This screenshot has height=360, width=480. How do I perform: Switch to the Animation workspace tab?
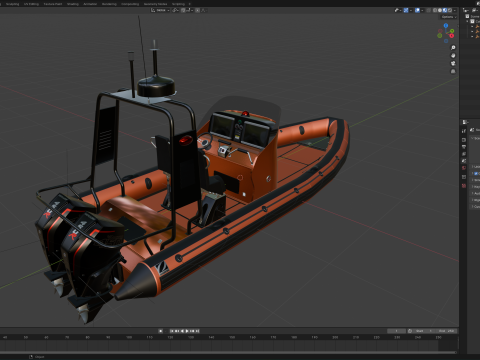click(x=90, y=4)
